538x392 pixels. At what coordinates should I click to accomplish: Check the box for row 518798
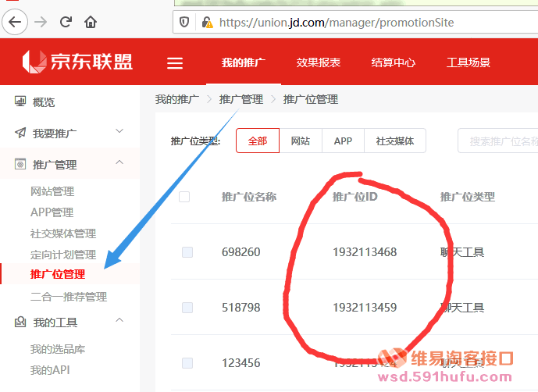pyautogui.click(x=187, y=307)
